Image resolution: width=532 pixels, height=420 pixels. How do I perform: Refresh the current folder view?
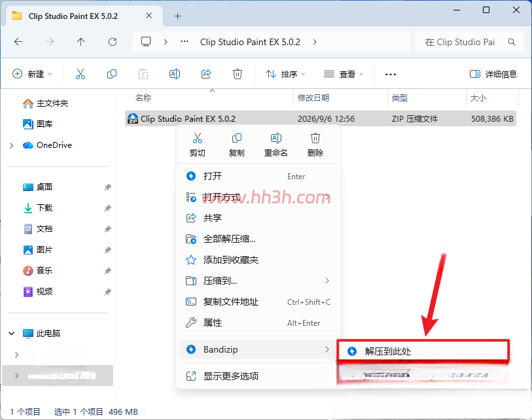click(x=113, y=42)
